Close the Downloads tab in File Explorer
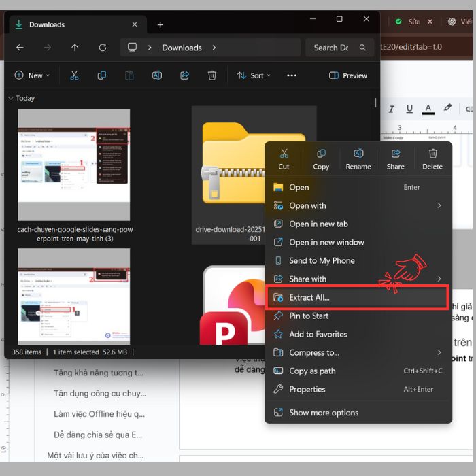476x476 pixels. click(x=135, y=24)
